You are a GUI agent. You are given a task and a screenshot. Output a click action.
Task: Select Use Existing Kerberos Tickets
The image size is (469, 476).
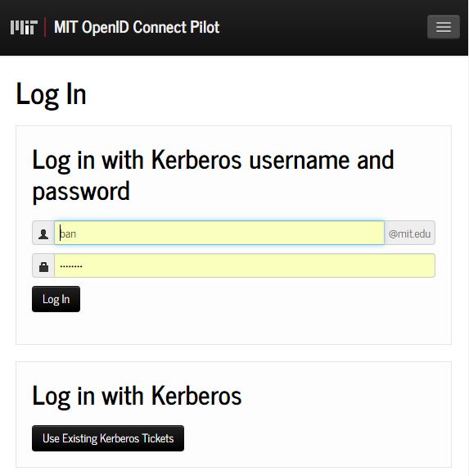coord(108,438)
